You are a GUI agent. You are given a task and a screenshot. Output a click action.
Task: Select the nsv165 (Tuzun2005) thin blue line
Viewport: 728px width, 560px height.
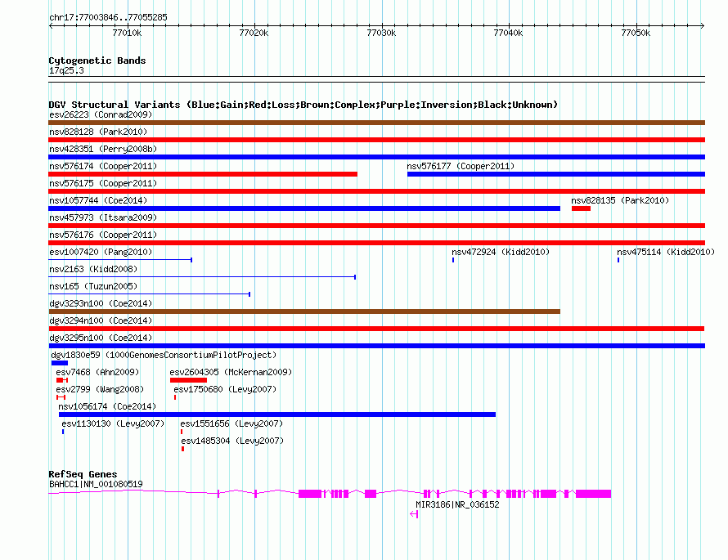click(x=150, y=294)
